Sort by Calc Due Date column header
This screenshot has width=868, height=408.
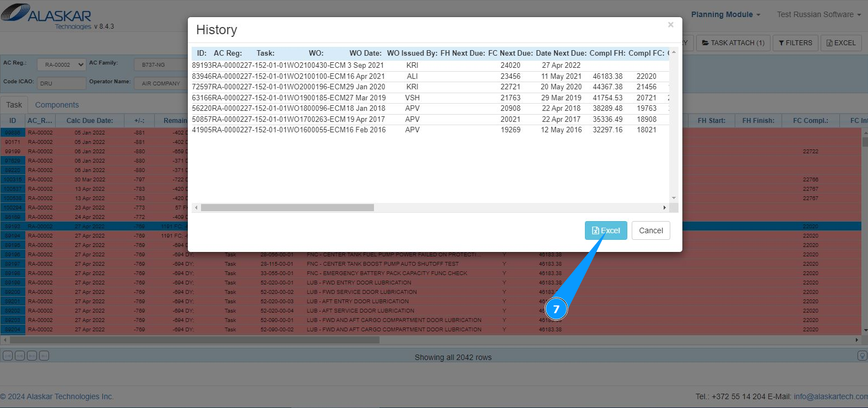pos(90,121)
